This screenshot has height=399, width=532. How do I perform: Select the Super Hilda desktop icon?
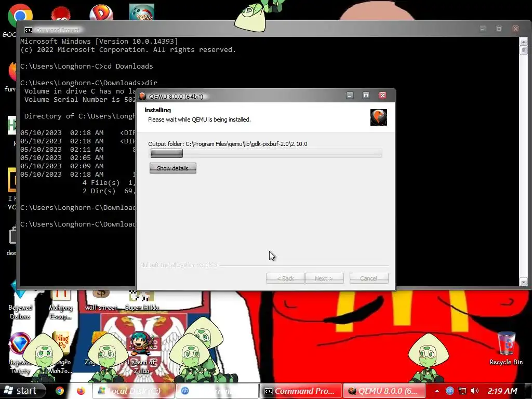142,301
